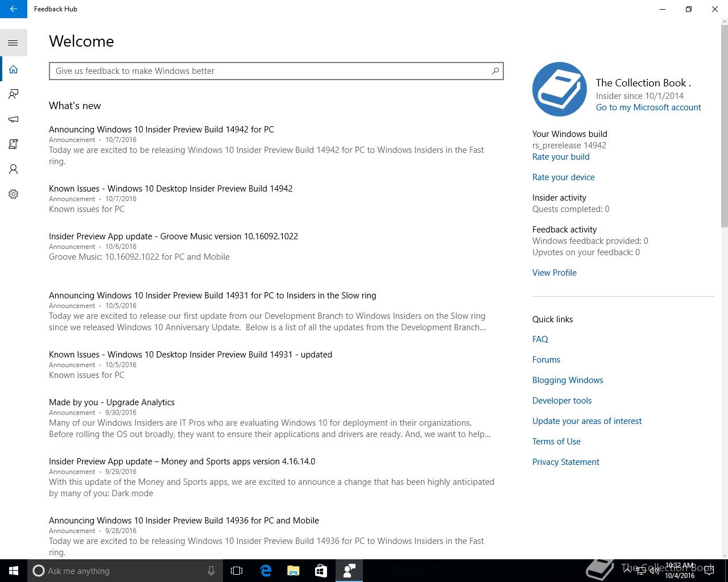Click Rate your device link
The width and height of the screenshot is (728, 582).
click(x=564, y=177)
